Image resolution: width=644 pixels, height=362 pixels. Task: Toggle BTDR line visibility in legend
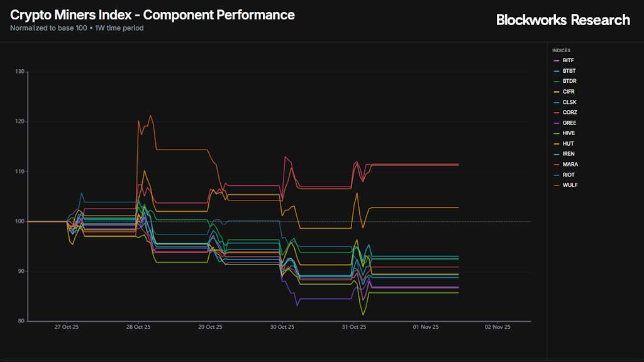coord(569,81)
